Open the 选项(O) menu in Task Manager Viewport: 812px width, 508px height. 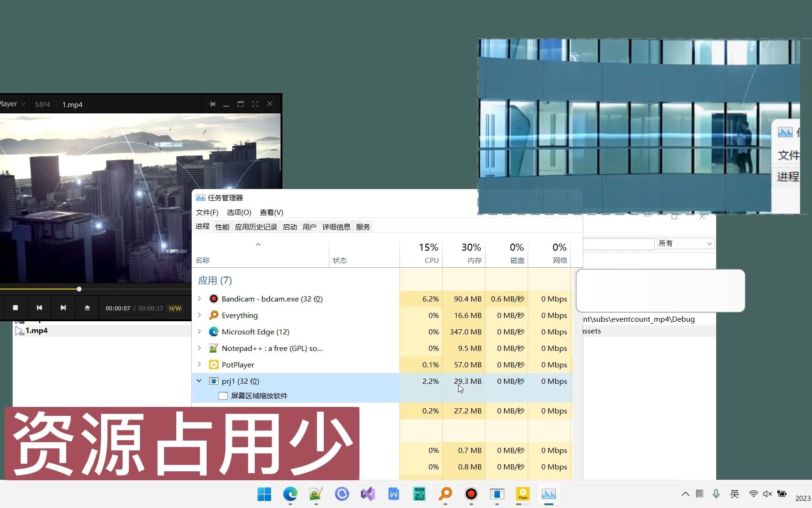[x=239, y=213]
